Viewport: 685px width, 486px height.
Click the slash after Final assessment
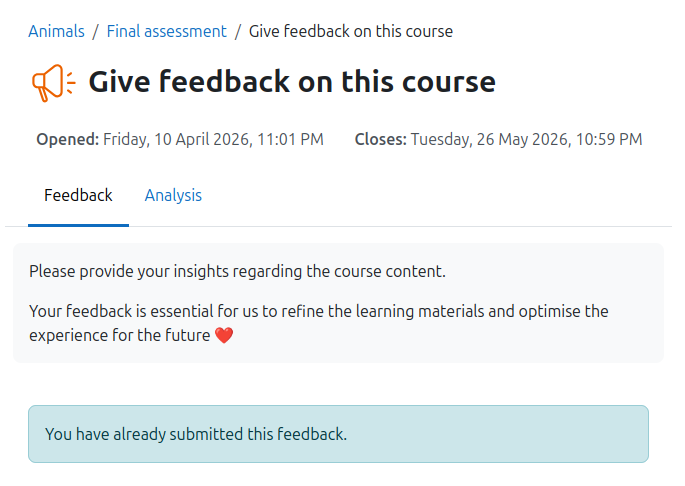pos(238,31)
